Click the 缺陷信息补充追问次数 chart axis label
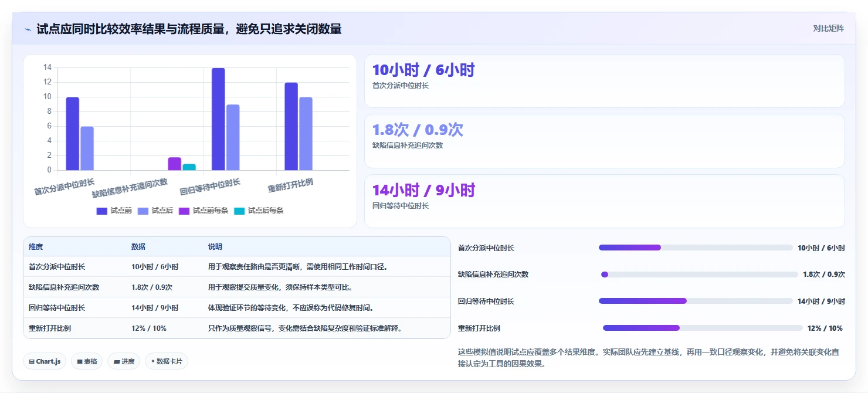The height and width of the screenshot is (393, 868). click(130, 188)
